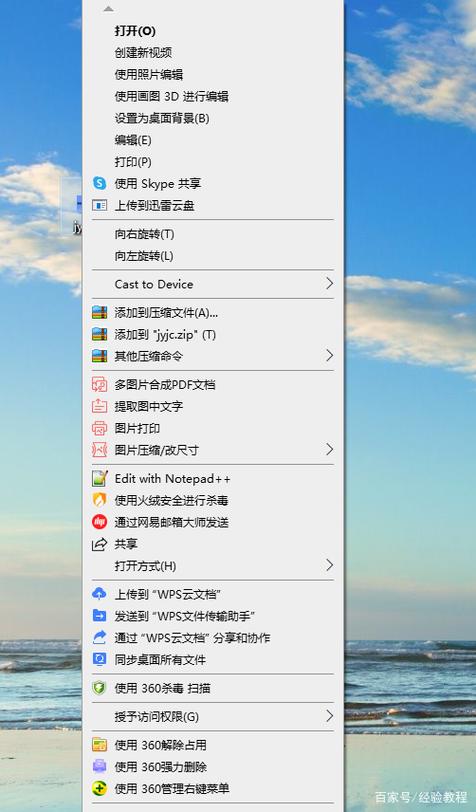This screenshot has height=812, width=476.
Task: Expand the 打开方式(H) submenu arrow
Action: tap(329, 565)
